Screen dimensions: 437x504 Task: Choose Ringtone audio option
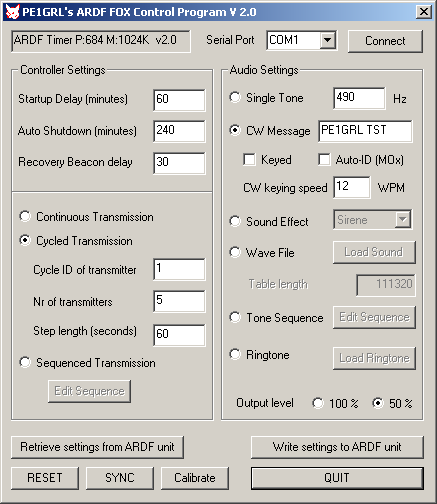point(235,354)
